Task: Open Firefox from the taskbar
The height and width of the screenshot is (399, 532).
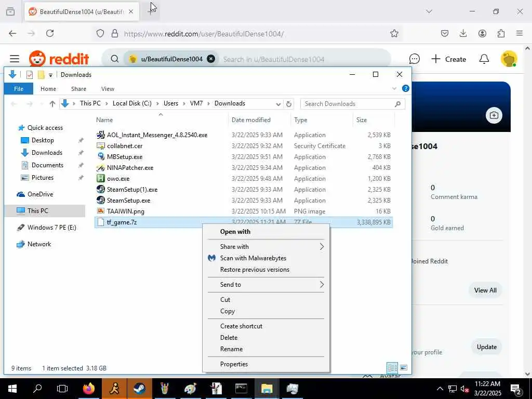Action: [x=89, y=389]
